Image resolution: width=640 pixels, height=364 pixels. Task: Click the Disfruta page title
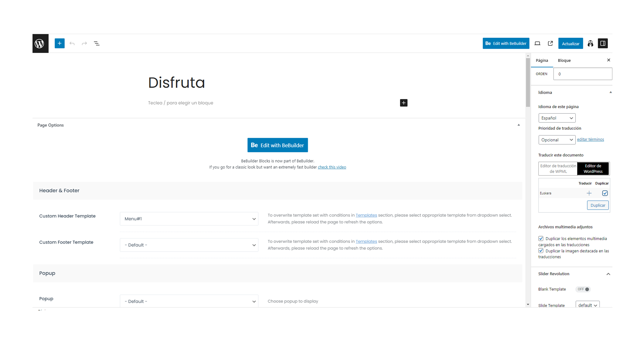click(x=177, y=82)
